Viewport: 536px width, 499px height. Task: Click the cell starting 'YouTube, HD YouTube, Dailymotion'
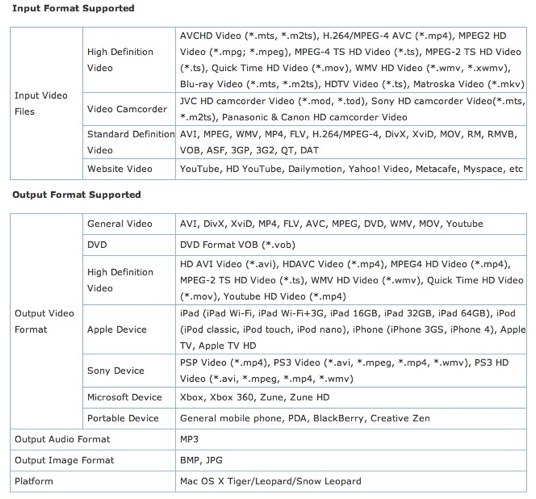(x=351, y=169)
